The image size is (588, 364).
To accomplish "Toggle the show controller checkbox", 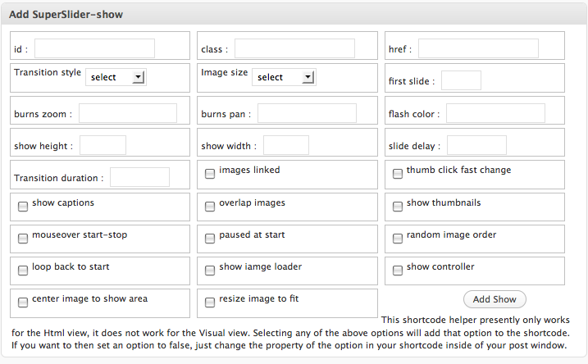I will 397,271.
